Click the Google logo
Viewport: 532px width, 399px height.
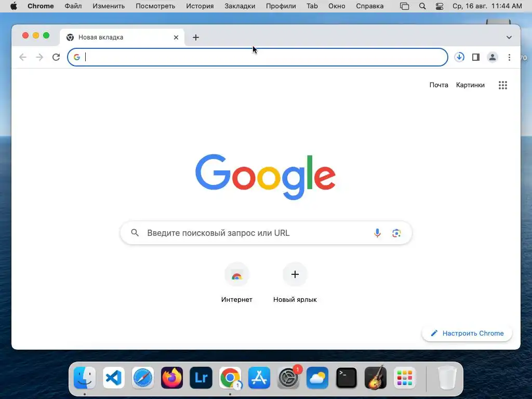265,177
